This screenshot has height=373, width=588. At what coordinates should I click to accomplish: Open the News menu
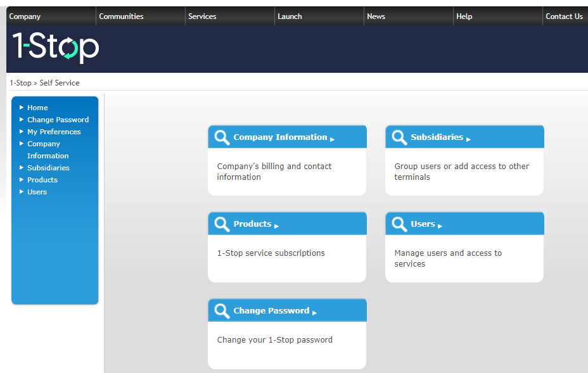376,16
